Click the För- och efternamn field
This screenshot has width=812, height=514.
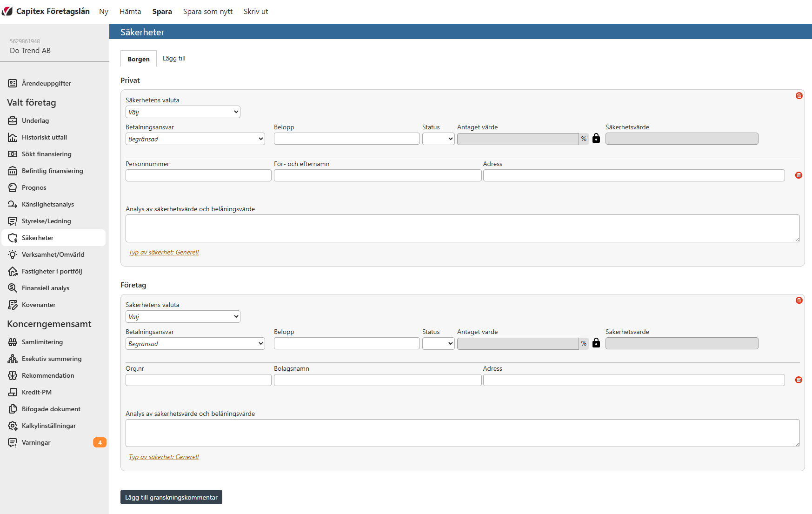(378, 175)
